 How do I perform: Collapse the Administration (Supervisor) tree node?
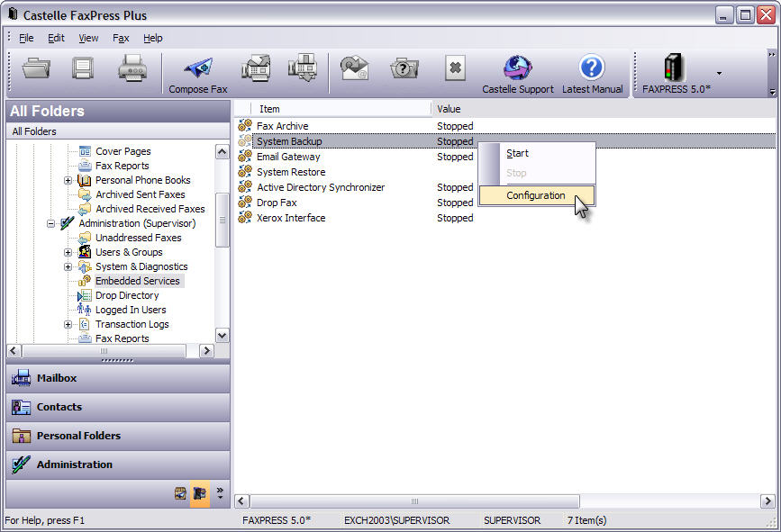coord(51,223)
